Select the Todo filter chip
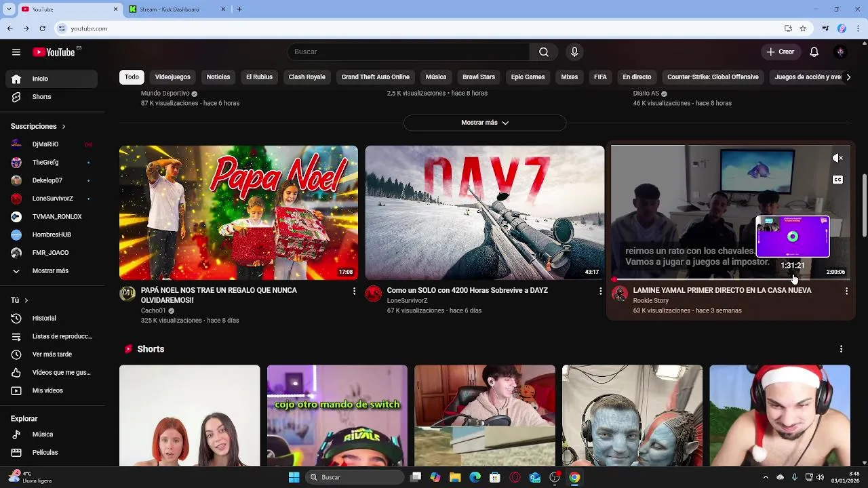 132,77
